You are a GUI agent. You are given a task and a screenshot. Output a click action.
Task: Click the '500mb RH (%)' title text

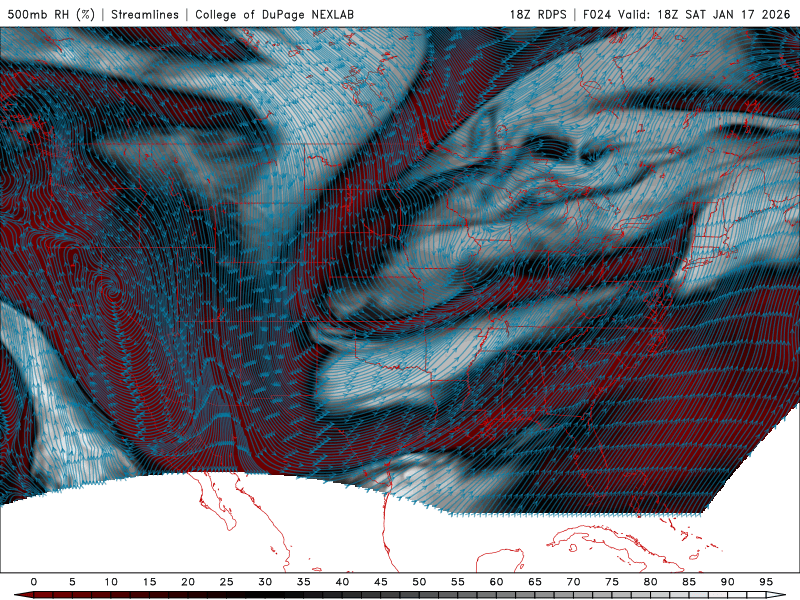tap(51, 14)
